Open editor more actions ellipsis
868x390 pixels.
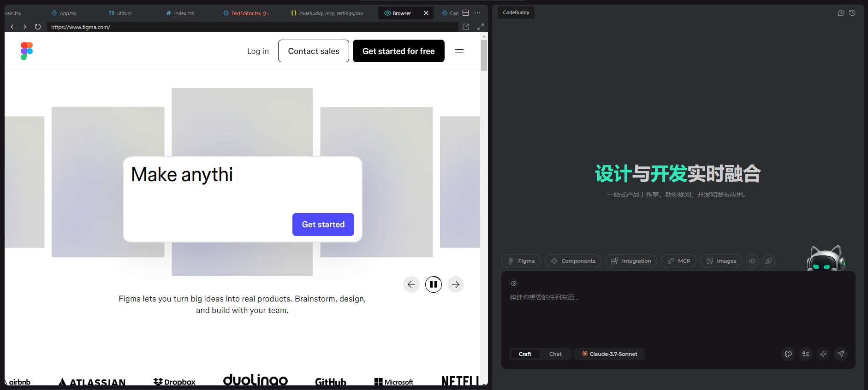[477, 13]
